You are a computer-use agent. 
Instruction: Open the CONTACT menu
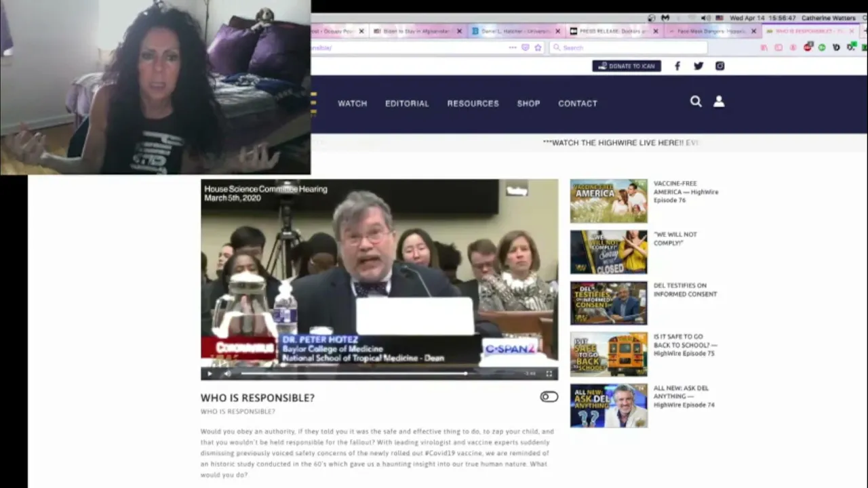[x=578, y=104]
